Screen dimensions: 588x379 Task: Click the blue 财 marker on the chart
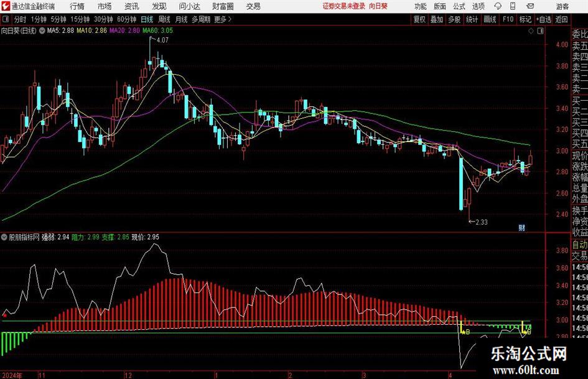521,227
